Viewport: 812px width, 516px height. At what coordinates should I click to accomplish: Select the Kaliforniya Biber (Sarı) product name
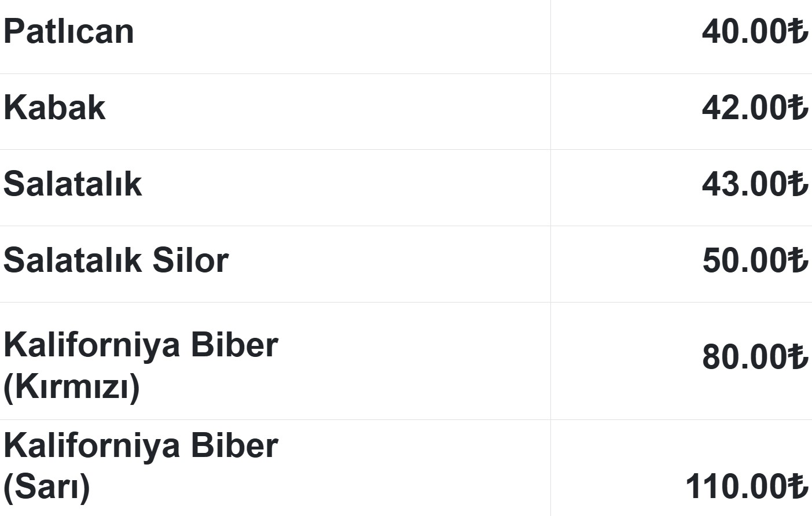point(141,466)
